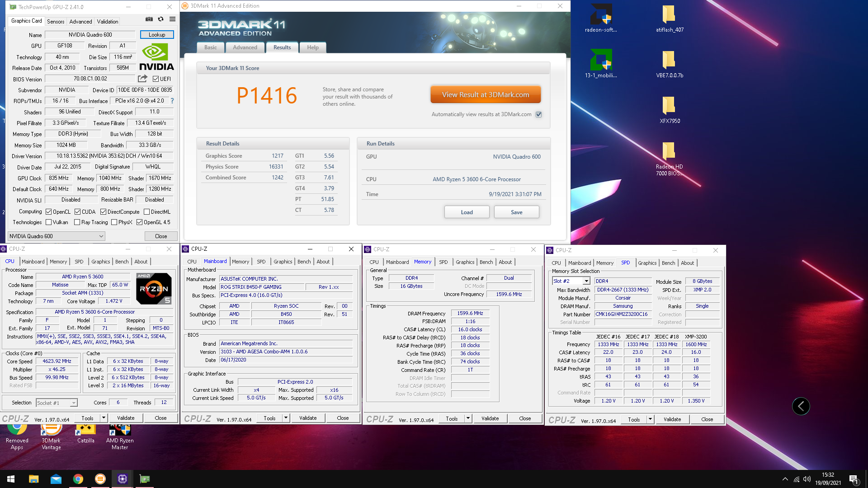The height and width of the screenshot is (488, 868).
Task: Show hidden system tray icons
Action: click(785, 479)
